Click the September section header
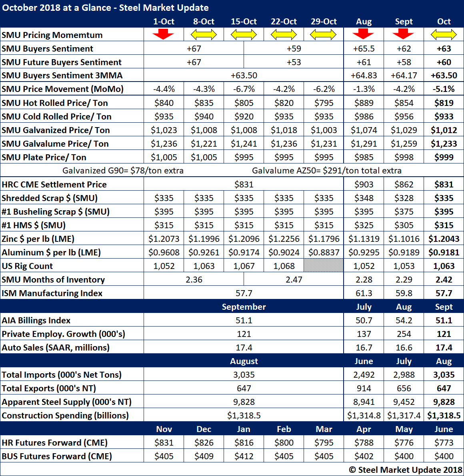 coord(244,307)
